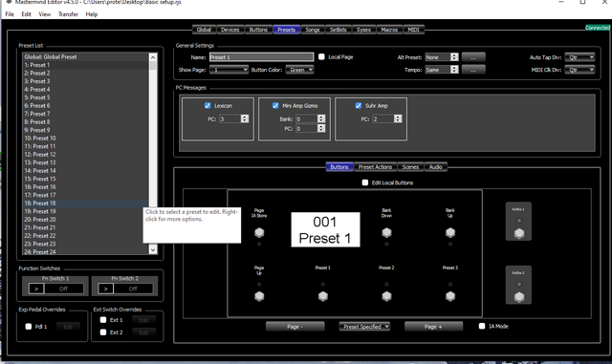Click the Bank Up footswitch icon
The image size is (612, 364).
click(x=450, y=233)
